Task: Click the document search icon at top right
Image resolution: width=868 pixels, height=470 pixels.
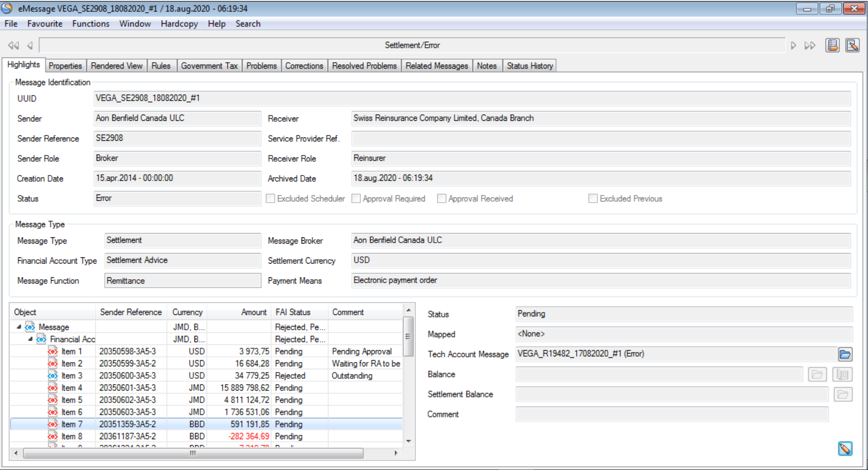Action: pyautogui.click(x=852, y=45)
